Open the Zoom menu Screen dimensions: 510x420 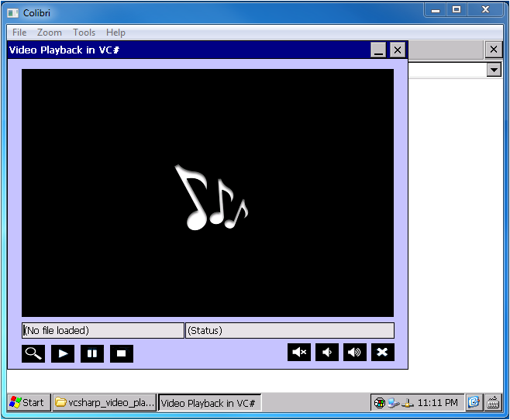click(x=49, y=33)
